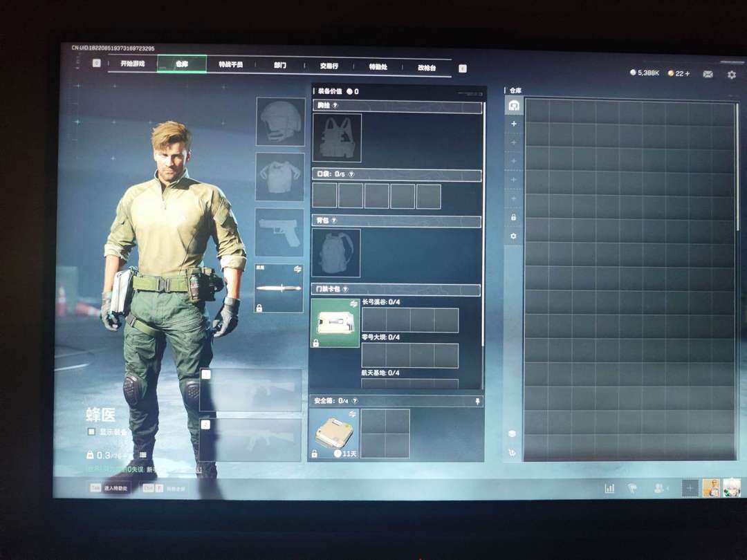Viewport: 747px width, 560px height.
Task: Click the locked warehouse slot icon
Action: click(x=513, y=217)
